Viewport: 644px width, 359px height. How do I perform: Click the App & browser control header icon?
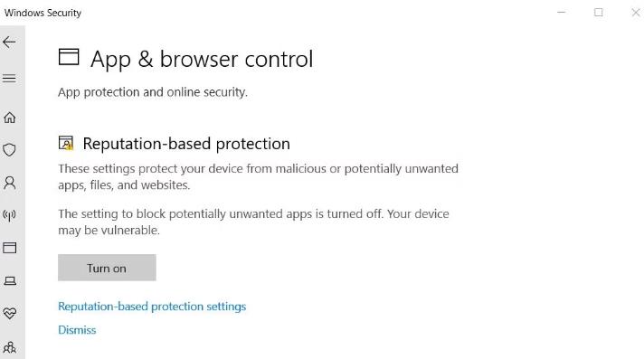pyautogui.click(x=69, y=57)
